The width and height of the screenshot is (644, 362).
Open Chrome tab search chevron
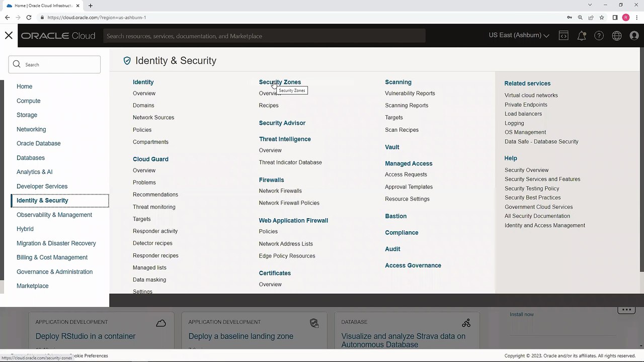pyautogui.click(x=590, y=5)
